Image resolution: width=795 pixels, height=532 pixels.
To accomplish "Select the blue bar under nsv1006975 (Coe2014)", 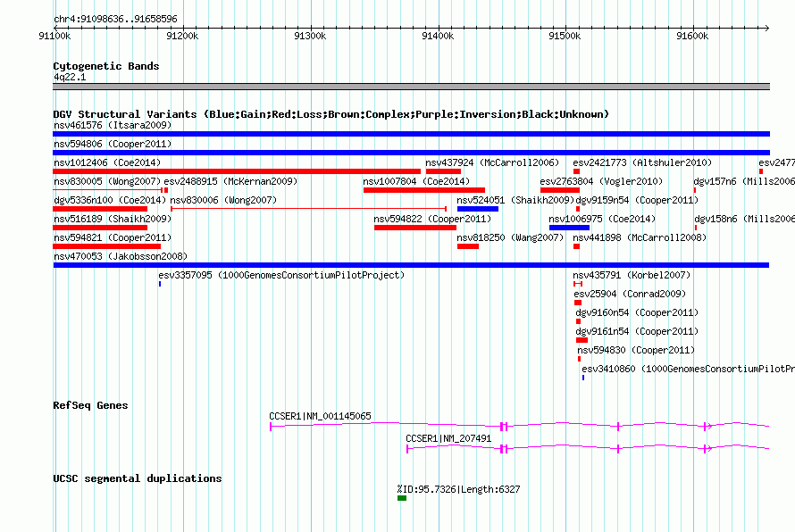I will (569, 228).
